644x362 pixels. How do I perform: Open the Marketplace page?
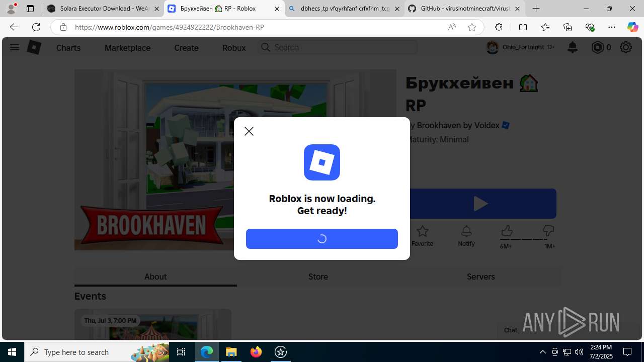[127, 48]
